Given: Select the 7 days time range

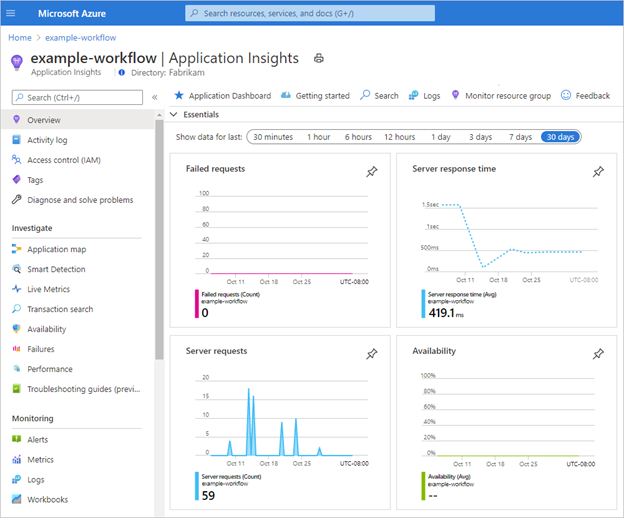Looking at the screenshot, I should click(x=521, y=137).
